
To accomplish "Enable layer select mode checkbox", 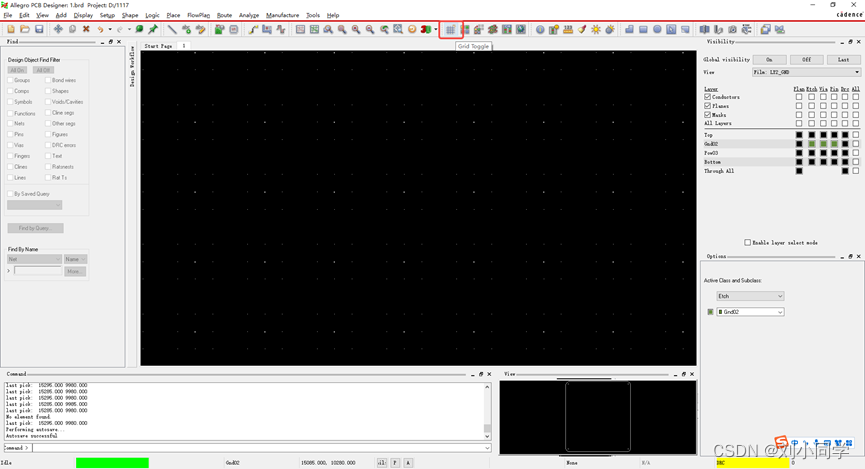I will coord(747,242).
